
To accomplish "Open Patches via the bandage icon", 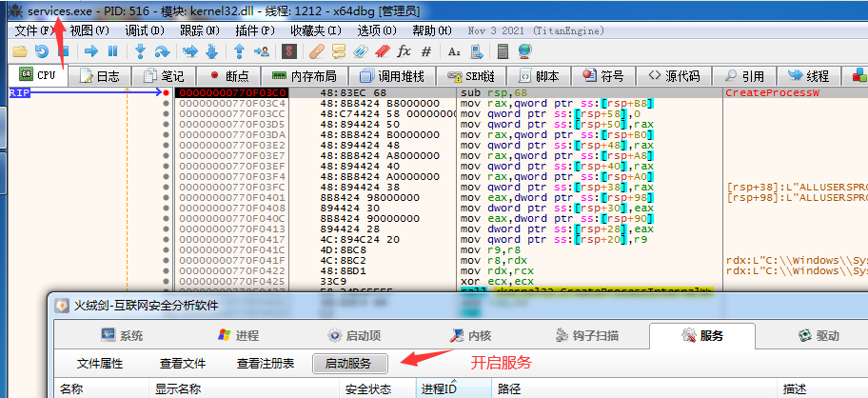I will (x=317, y=51).
